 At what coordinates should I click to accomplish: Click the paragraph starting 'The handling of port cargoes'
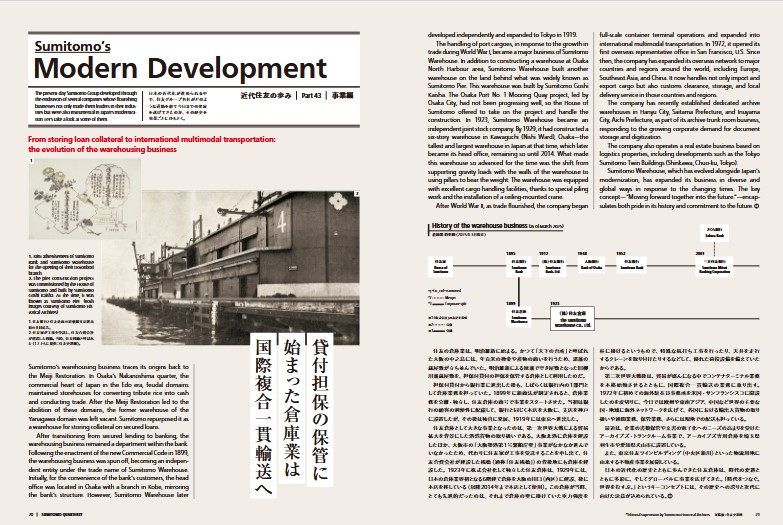(x=508, y=120)
